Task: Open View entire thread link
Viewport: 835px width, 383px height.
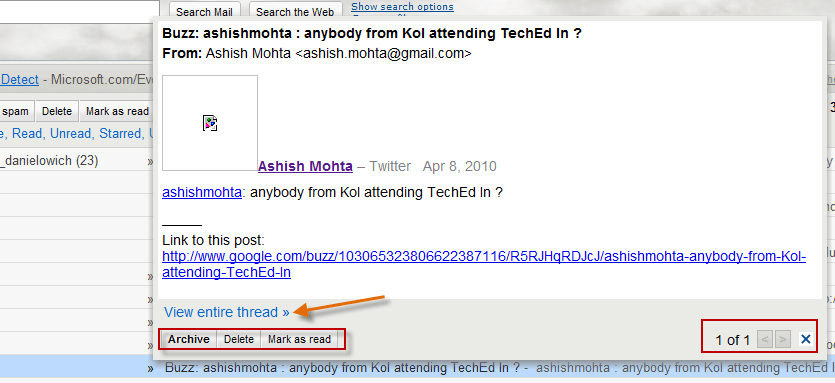Action: pyautogui.click(x=227, y=312)
